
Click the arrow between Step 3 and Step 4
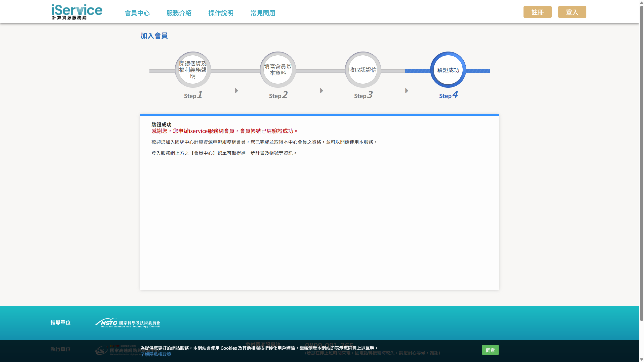pos(407,90)
